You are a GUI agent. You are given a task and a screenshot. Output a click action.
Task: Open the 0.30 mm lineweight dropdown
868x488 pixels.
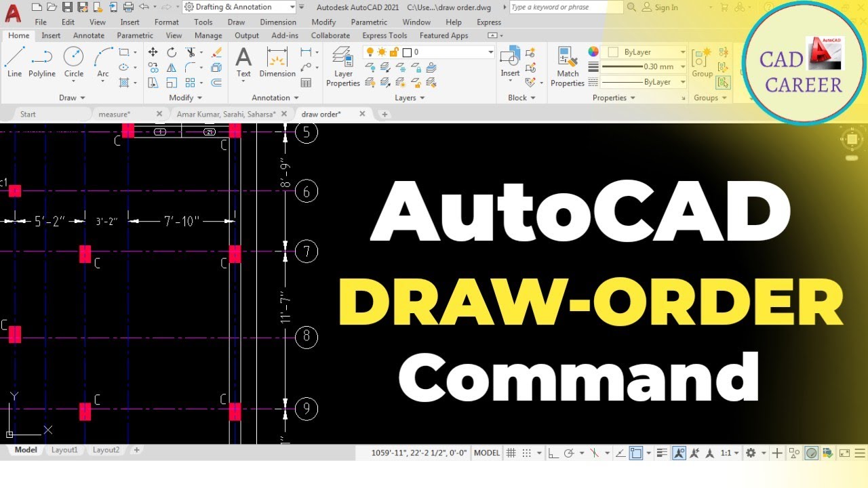[644, 67]
